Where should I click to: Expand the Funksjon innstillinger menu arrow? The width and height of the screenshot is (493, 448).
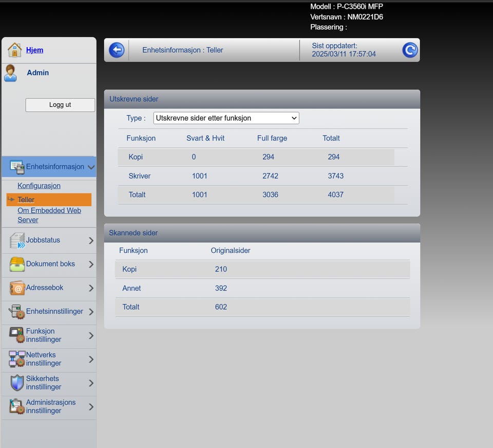click(91, 336)
